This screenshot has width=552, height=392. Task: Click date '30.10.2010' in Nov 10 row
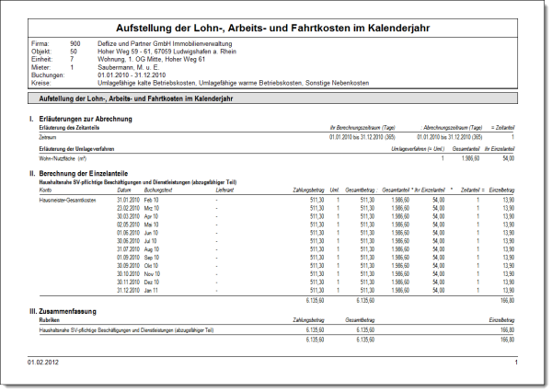tap(129, 274)
